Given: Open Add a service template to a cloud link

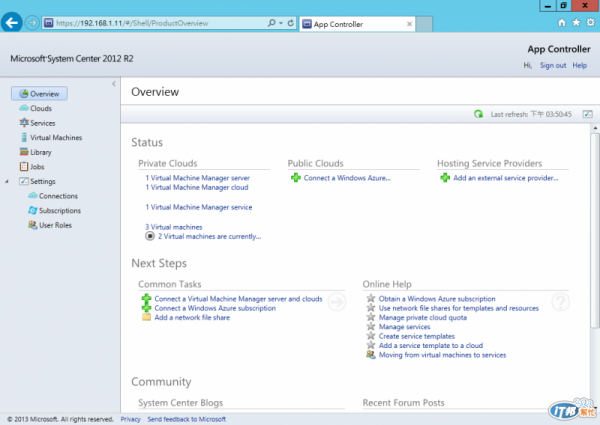Looking at the screenshot, I should pyautogui.click(x=430, y=345).
